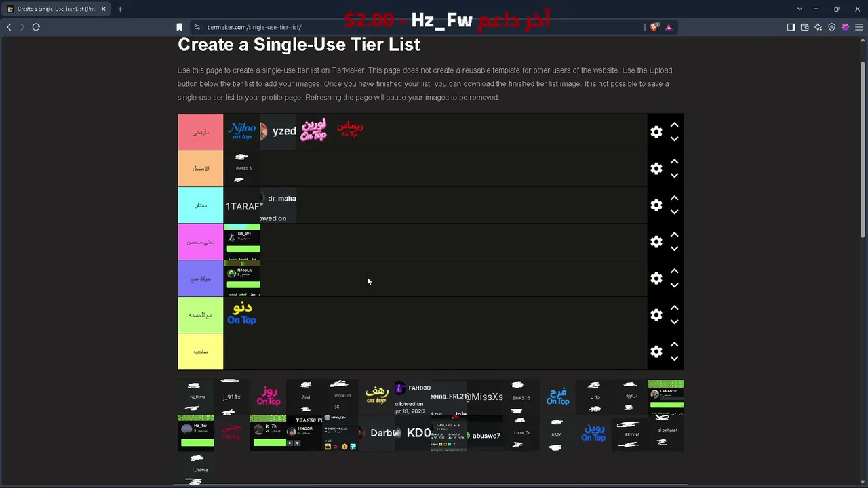
Task: Pick the j_911x image from the pool
Action: [231, 397]
